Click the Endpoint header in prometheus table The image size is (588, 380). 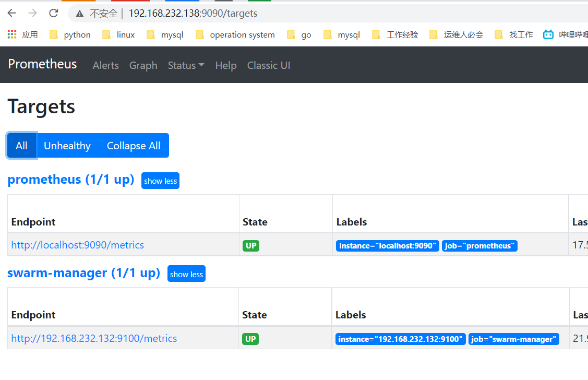pyautogui.click(x=33, y=222)
